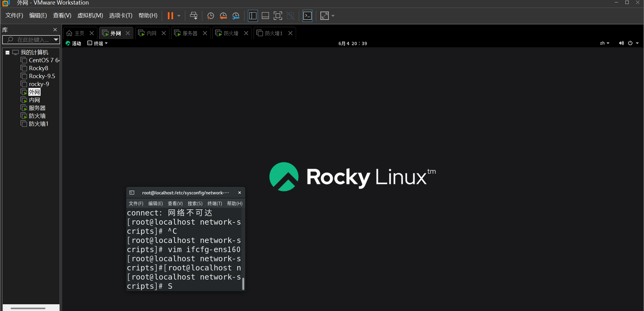This screenshot has height=311, width=644.
Task: Take a snapshot of this VM
Action: 210,16
